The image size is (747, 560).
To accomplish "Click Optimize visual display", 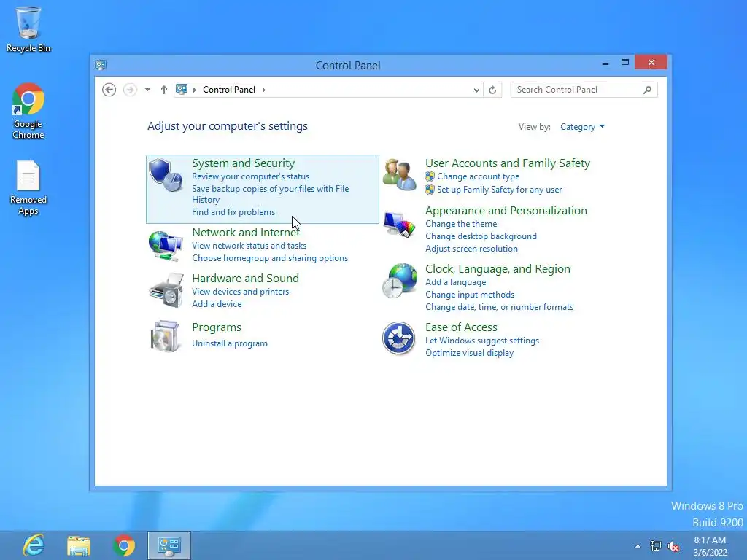I will (x=469, y=353).
